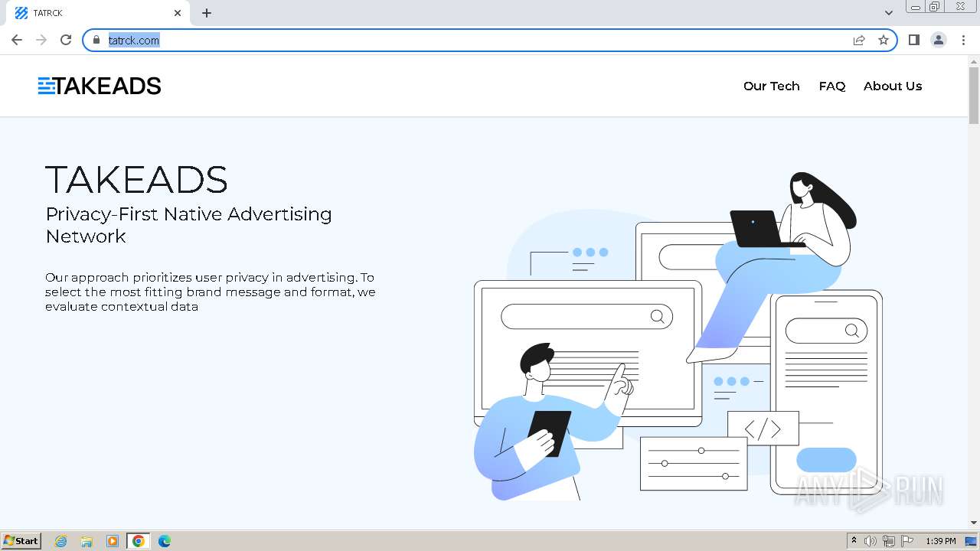Open Internet Explorer from taskbar
Viewport: 980px width, 551px height.
(60, 541)
